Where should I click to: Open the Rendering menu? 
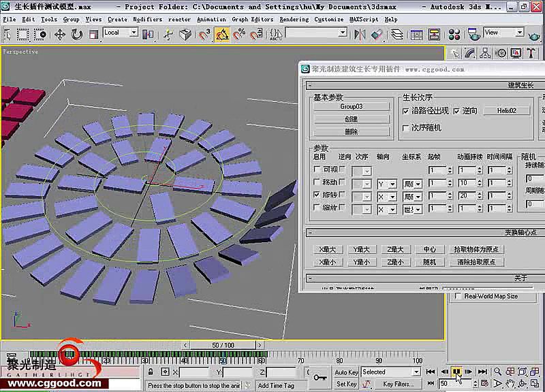coord(294,19)
